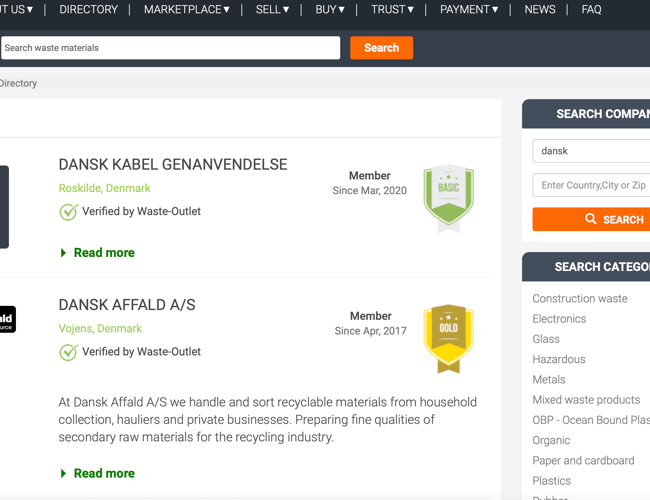This screenshot has width=650, height=500.
Task: Open the DANSK KABEL GENANVENDELSE company title
Action: 173,165
